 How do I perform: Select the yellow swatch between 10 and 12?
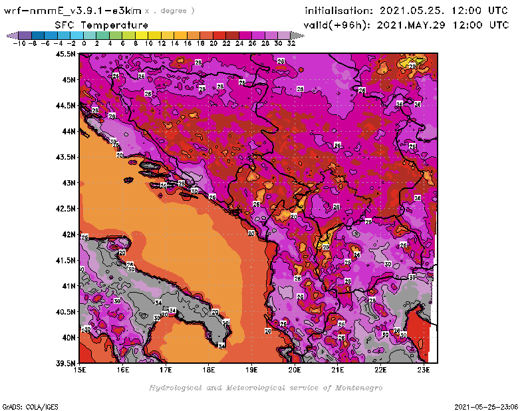(154, 35)
